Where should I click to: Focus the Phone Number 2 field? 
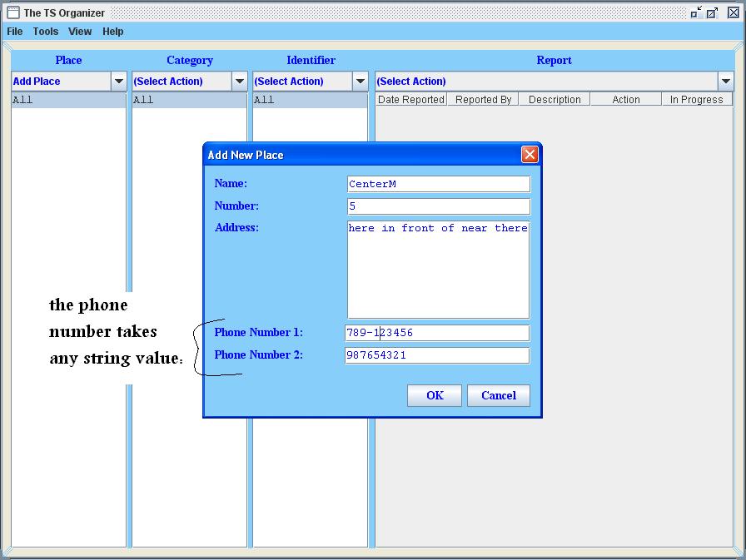click(437, 355)
